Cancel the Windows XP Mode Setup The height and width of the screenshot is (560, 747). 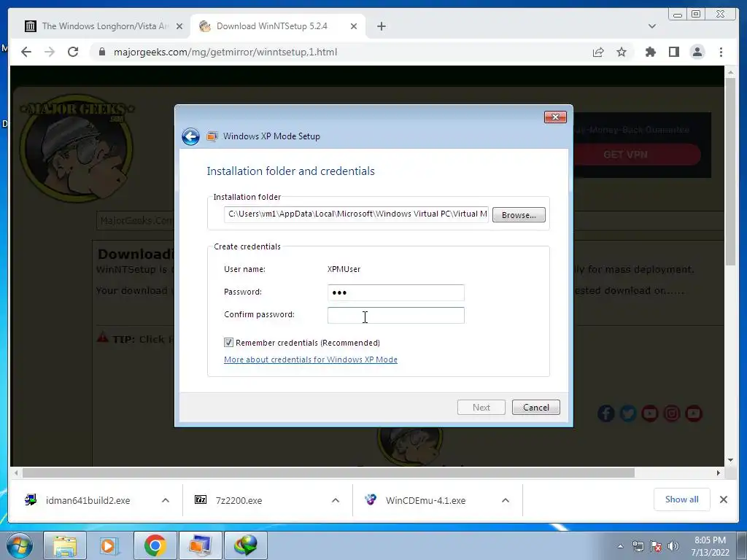pos(536,407)
